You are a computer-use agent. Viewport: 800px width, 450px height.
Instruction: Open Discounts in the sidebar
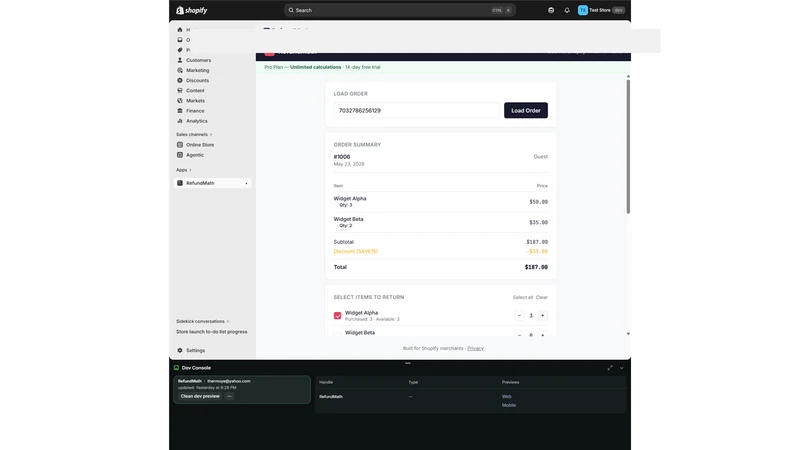pyautogui.click(x=197, y=81)
